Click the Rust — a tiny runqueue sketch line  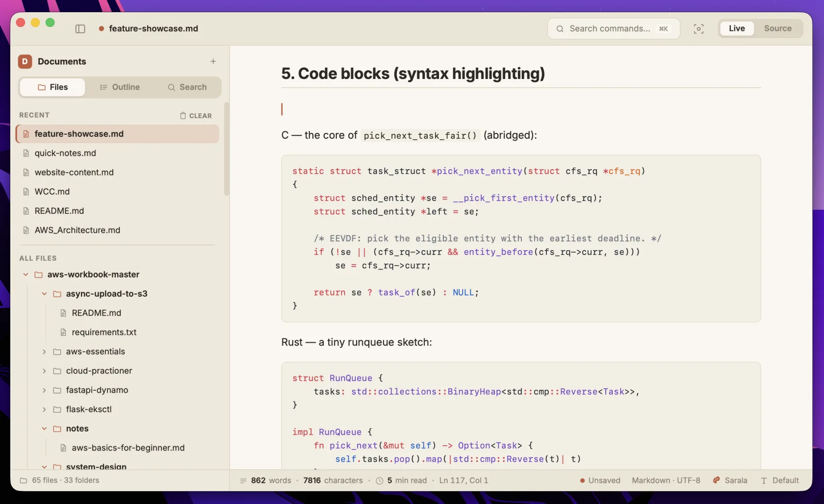(x=357, y=342)
